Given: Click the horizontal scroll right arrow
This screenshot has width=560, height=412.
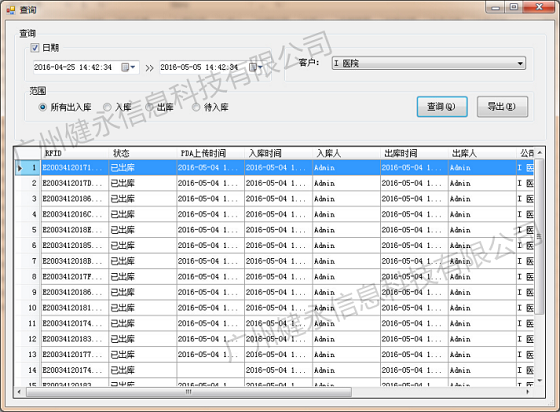Looking at the screenshot, I should (x=528, y=392).
